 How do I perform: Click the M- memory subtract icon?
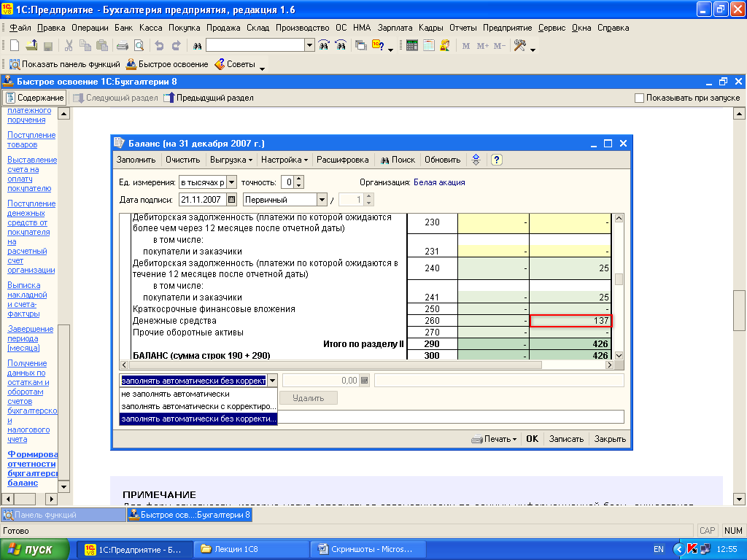point(499,46)
